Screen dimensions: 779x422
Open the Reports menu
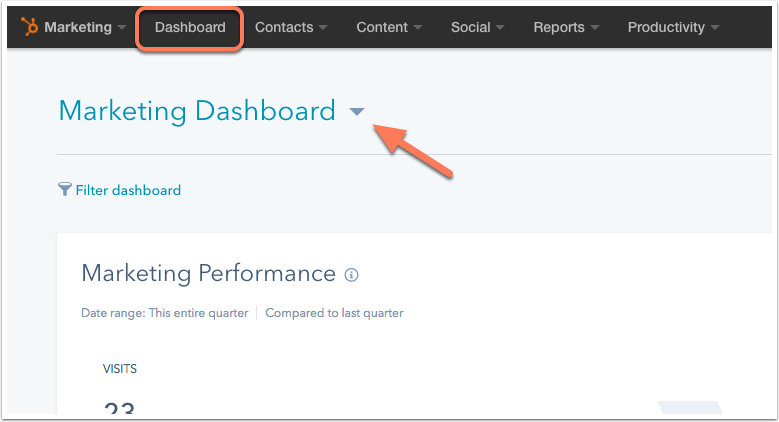tap(559, 28)
